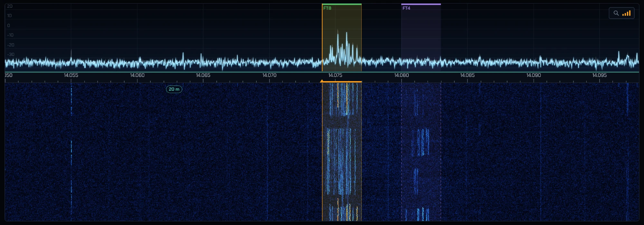Click the 10 dB level label

(x=9, y=15)
